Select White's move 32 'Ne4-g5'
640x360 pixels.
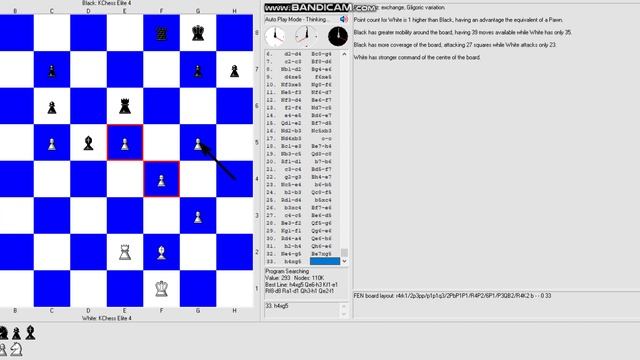(x=291, y=254)
